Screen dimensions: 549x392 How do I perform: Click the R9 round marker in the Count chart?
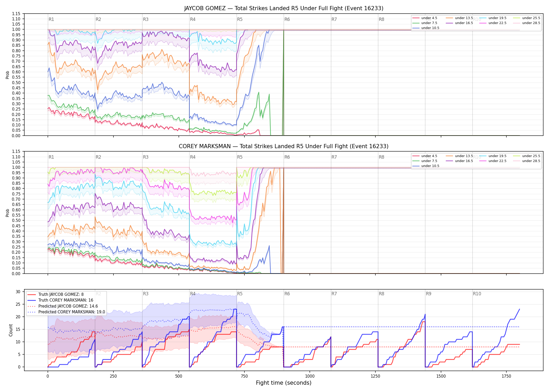point(428,294)
